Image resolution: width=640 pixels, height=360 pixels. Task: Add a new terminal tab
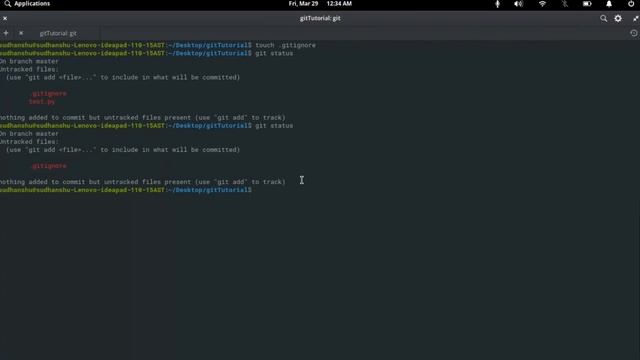[6, 33]
